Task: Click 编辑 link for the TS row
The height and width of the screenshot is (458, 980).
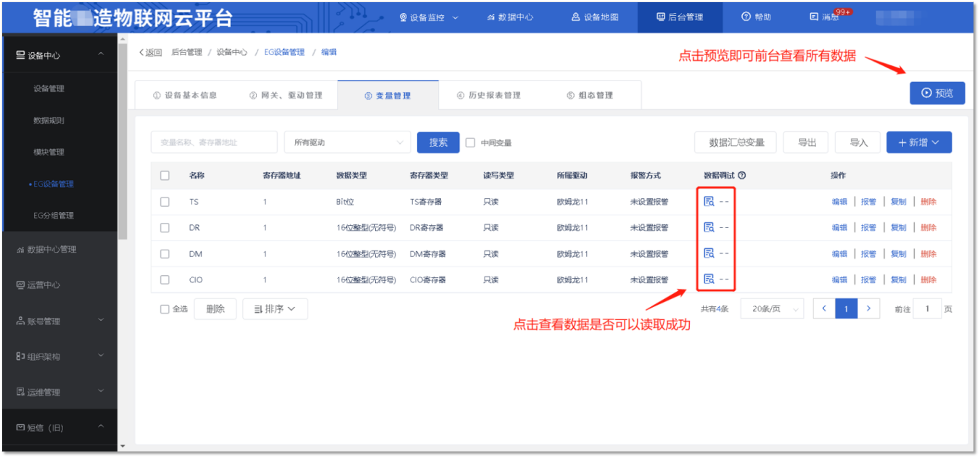Action: [839, 202]
